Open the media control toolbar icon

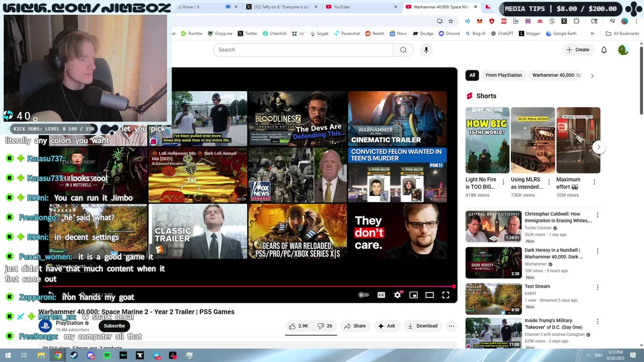[x=612, y=21]
